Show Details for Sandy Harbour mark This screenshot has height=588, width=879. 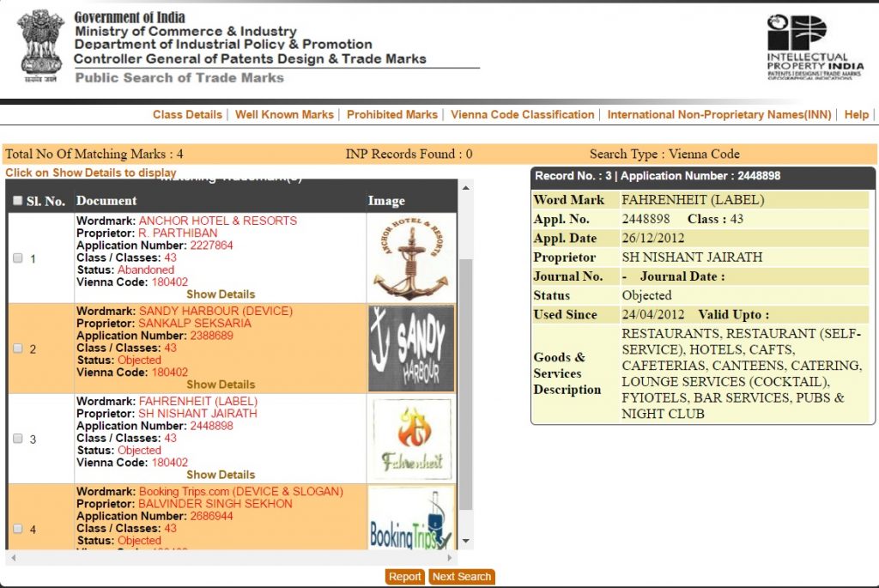click(221, 385)
